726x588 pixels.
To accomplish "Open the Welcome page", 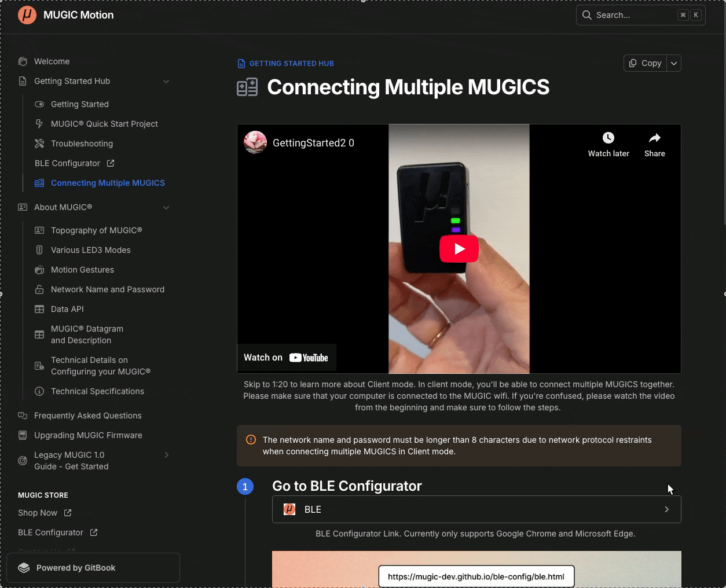I will 52,61.
